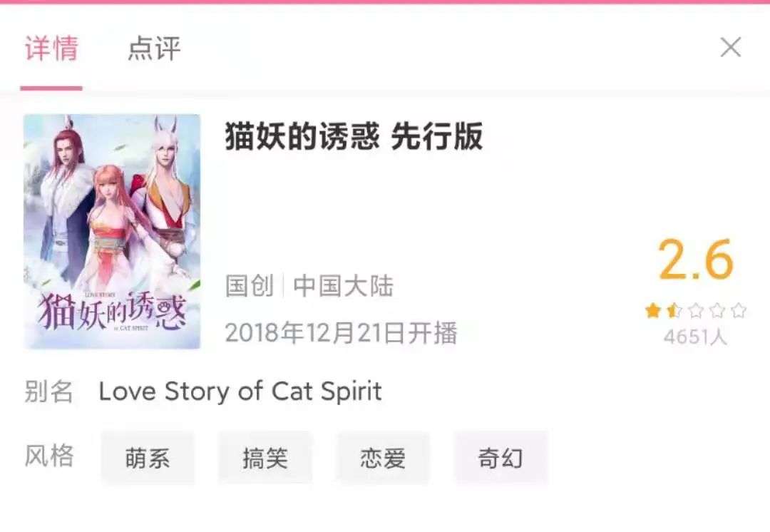This screenshot has width=770, height=532.
Task: Click the half-filled second star
Action: 674,310
